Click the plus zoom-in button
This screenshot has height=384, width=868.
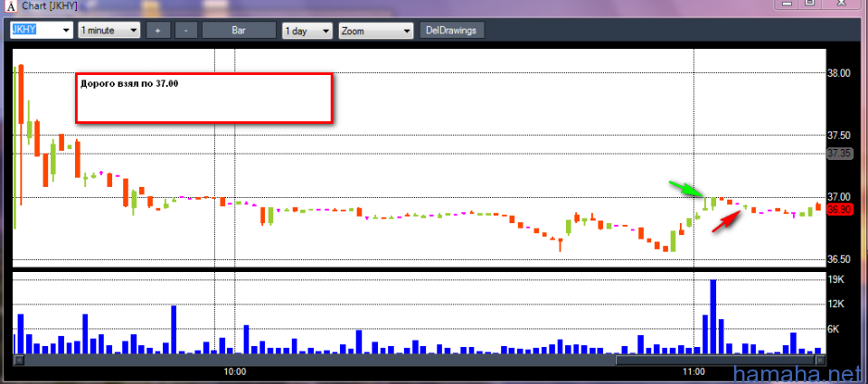click(157, 31)
